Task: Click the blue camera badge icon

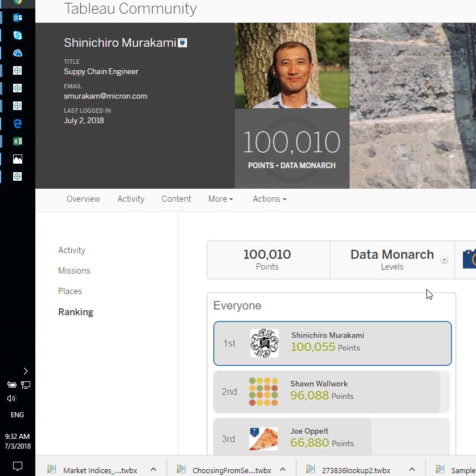Action: click(x=469, y=259)
